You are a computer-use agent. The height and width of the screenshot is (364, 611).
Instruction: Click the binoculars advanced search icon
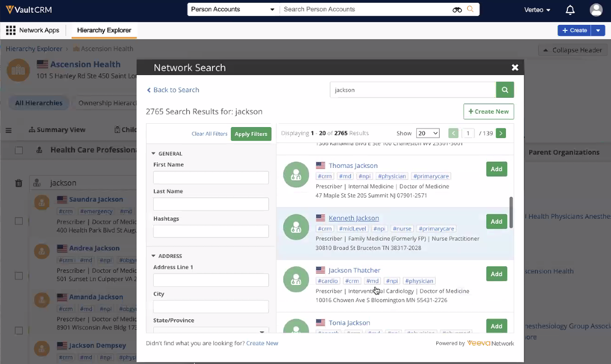[x=457, y=9]
